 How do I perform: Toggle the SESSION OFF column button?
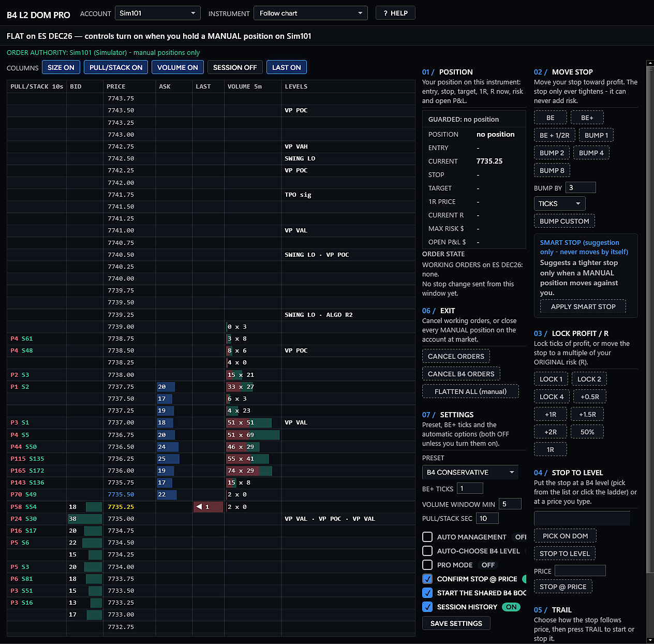[x=235, y=67]
